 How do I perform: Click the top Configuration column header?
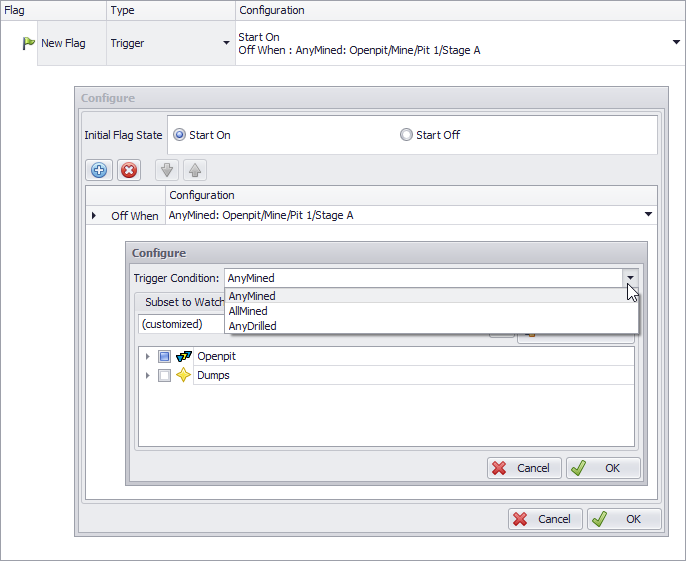(x=460, y=10)
